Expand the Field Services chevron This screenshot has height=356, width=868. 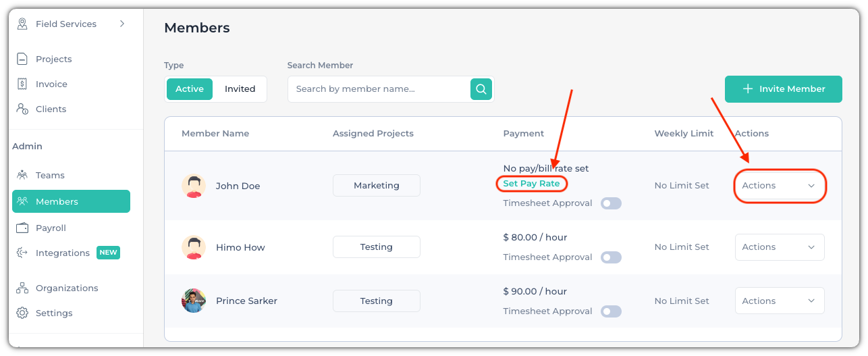click(122, 24)
